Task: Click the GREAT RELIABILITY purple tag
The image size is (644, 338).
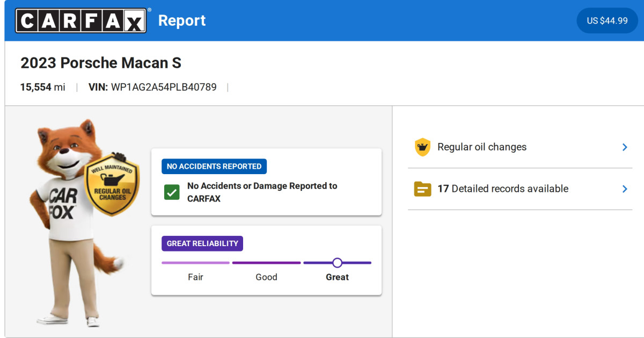Action: [202, 243]
